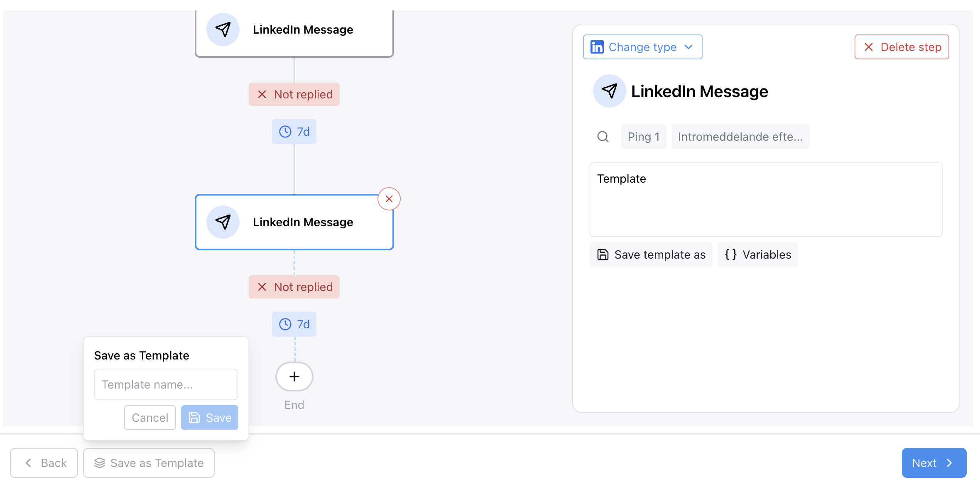Open the Variables curly-brace menu
980x494 pixels.
(757, 254)
